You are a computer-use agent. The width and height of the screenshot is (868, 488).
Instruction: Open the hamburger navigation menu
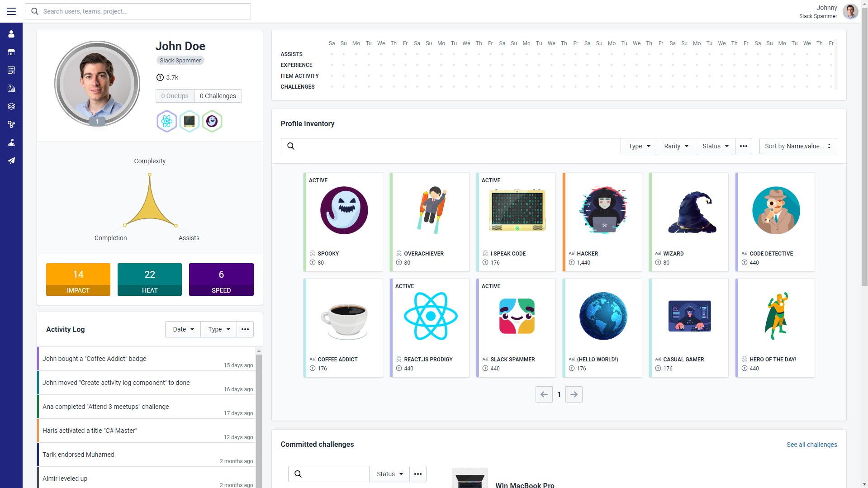point(11,11)
